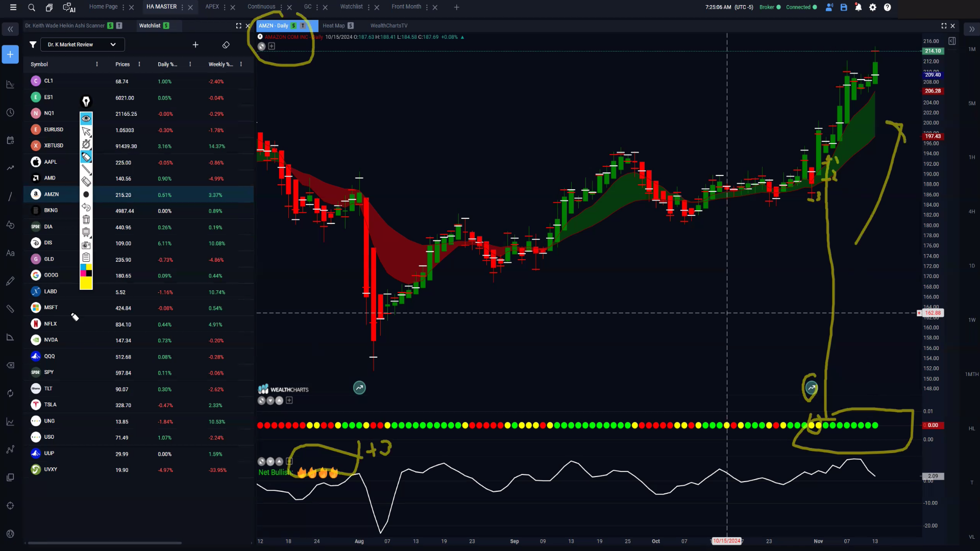The height and width of the screenshot is (551, 980).
Task: Click the blue plus button in left sidebar
Action: (x=10, y=54)
